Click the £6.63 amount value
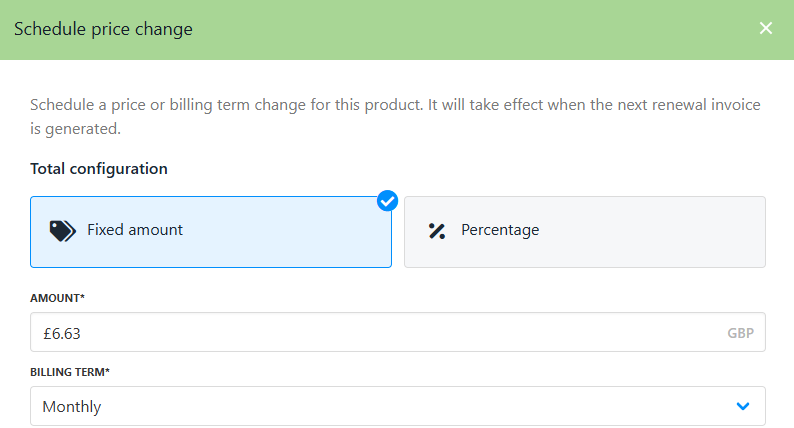Image resolution: width=794 pixels, height=428 pixels. click(x=62, y=333)
